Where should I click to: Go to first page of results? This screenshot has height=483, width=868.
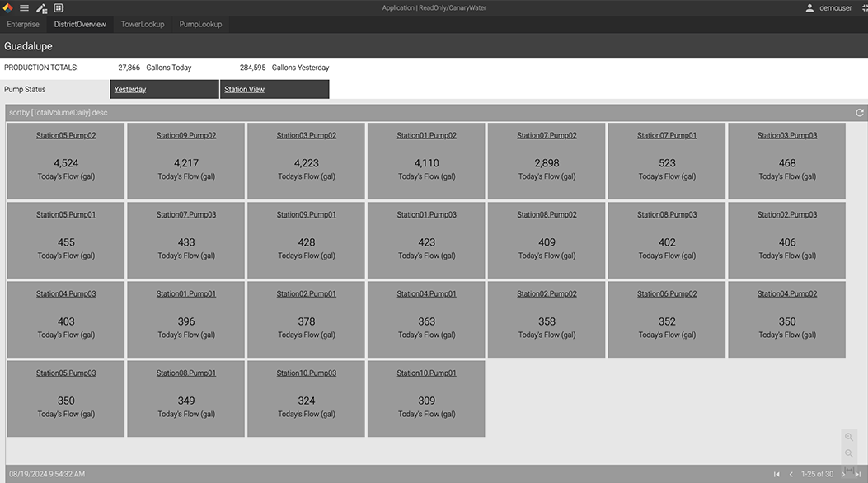777,474
